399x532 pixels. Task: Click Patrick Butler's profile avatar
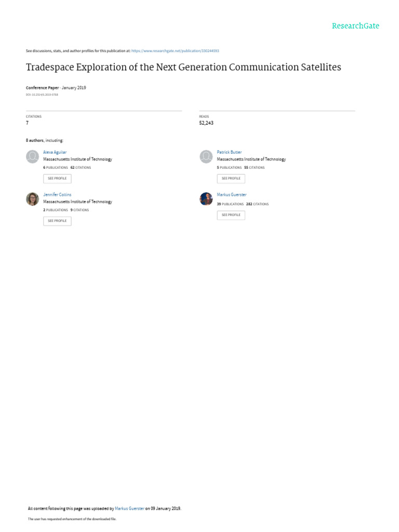pos(206,156)
